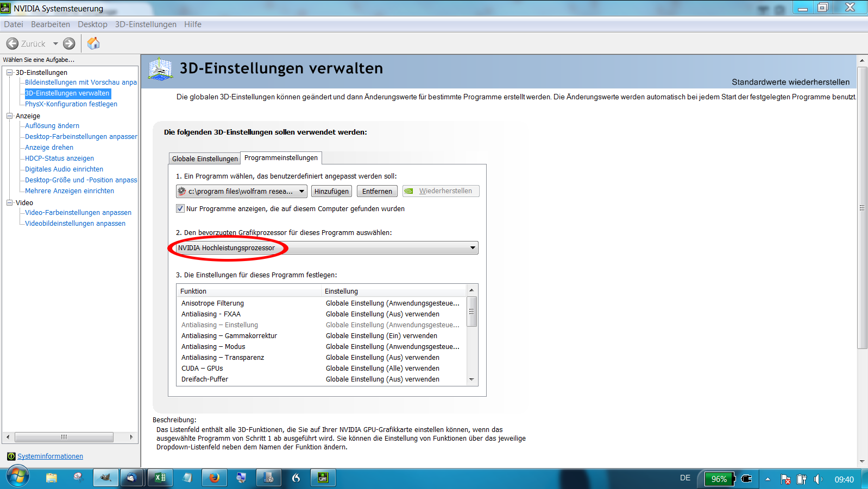Image resolution: width=868 pixels, height=489 pixels.
Task: Toggle 'Nur Programme anzeigen' checkbox
Action: 180,208
